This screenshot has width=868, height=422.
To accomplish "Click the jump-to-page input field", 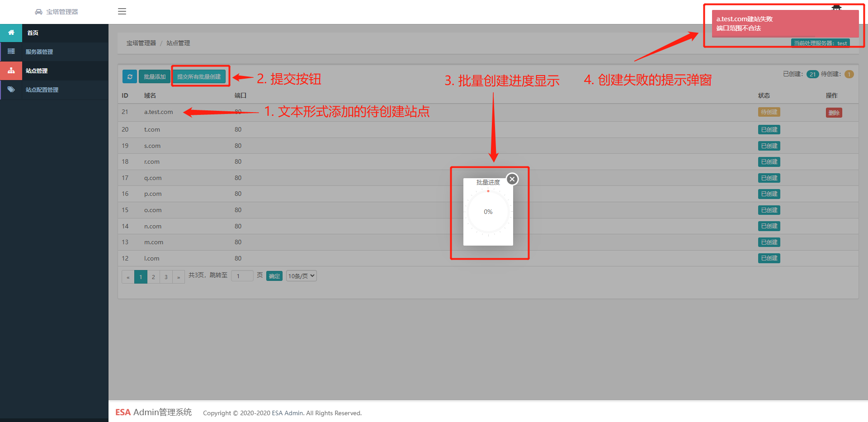I will click(242, 276).
